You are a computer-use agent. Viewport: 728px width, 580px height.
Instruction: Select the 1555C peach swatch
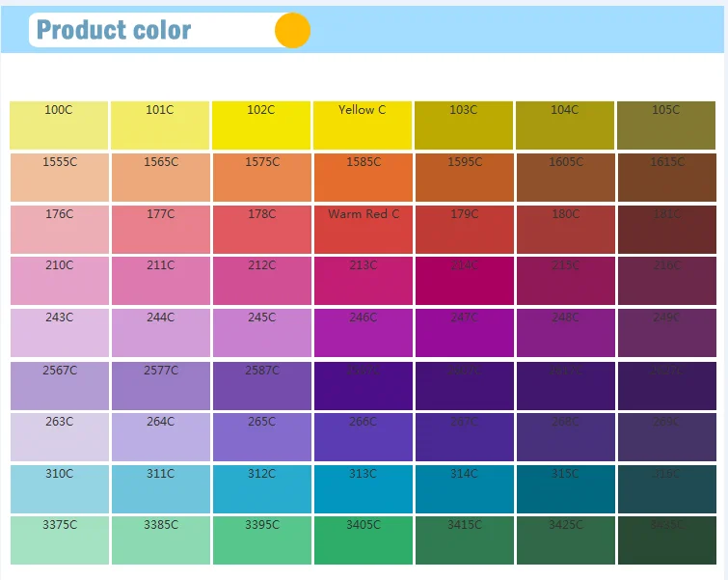[x=59, y=178]
